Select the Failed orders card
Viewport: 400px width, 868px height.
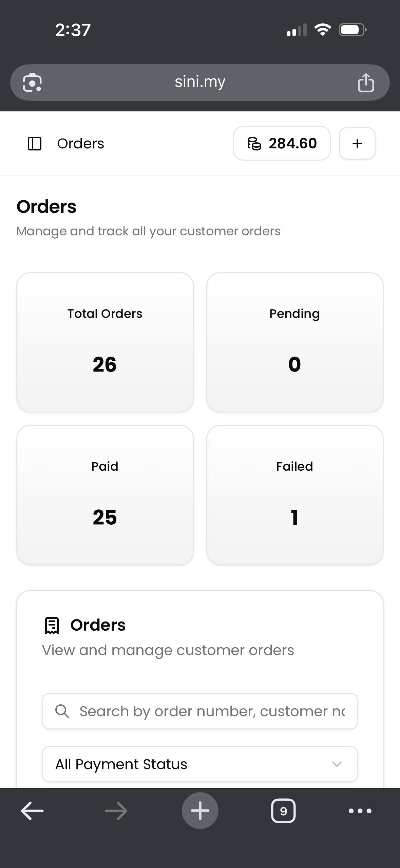click(x=294, y=495)
